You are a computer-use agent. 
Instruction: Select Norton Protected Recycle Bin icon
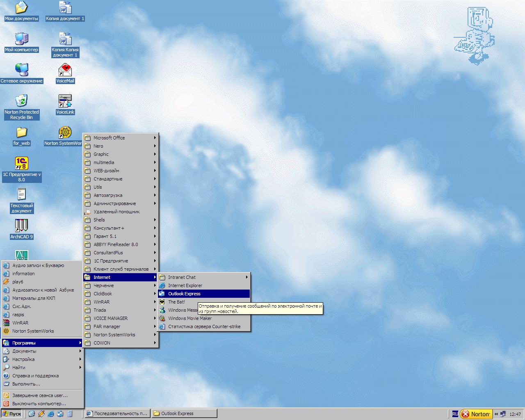[21, 107]
